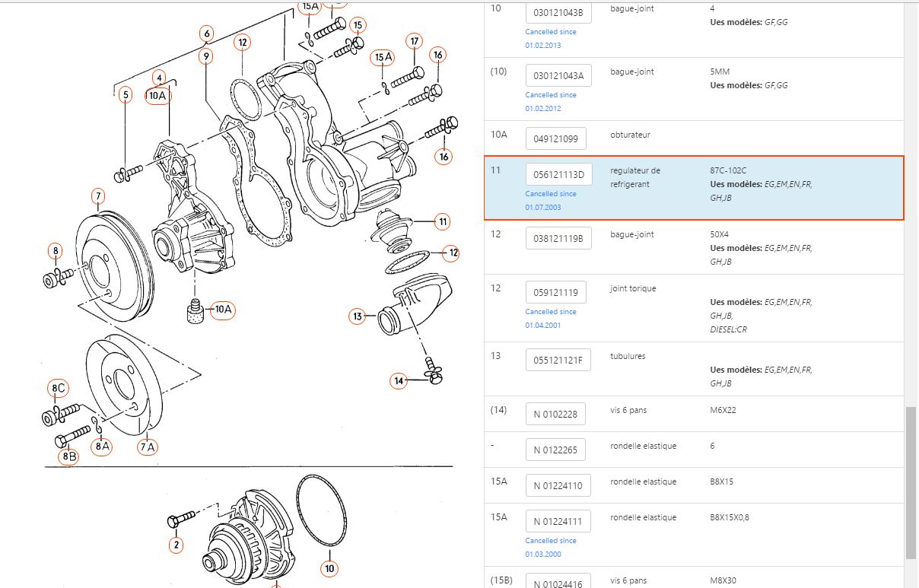The image size is (919, 588).
Task: Click part number 055121121F box
Action: tap(558, 360)
